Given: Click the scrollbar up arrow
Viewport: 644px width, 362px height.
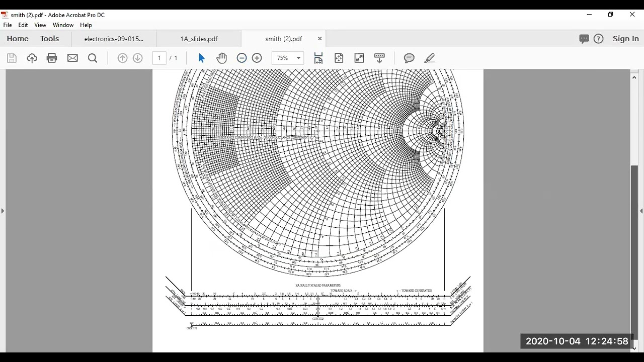Looking at the screenshot, I should tap(634, 77).
